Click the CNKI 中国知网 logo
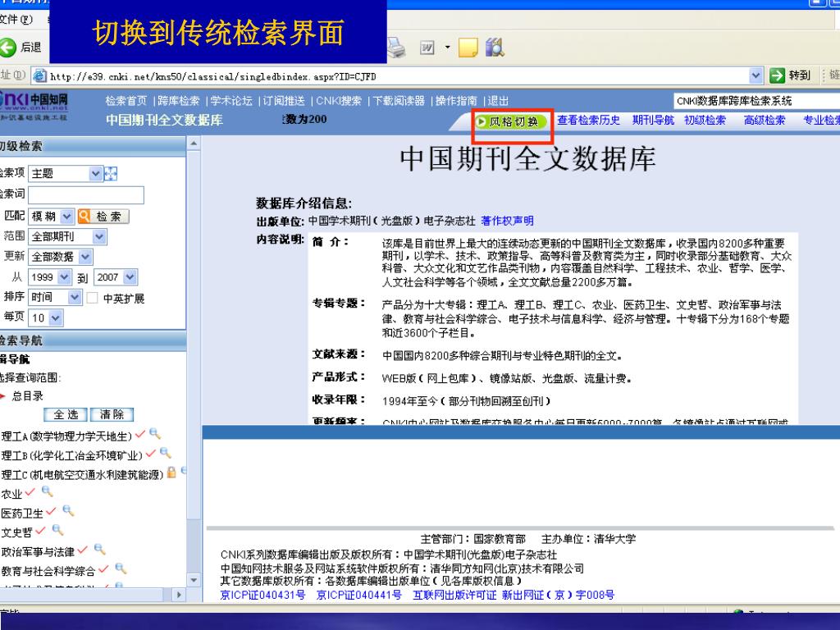840x630 pixels. coord(34,104)
